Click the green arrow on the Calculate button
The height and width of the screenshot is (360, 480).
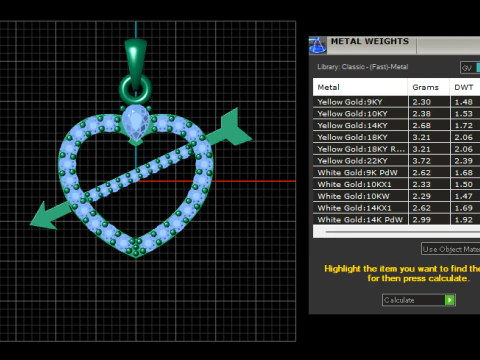coord(450,300)
